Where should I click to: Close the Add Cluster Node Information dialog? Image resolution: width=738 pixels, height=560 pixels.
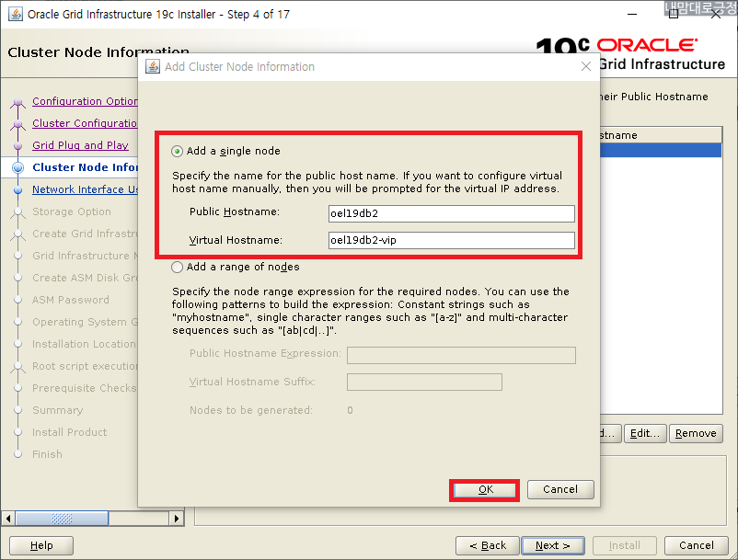click(x=586, y=66)
